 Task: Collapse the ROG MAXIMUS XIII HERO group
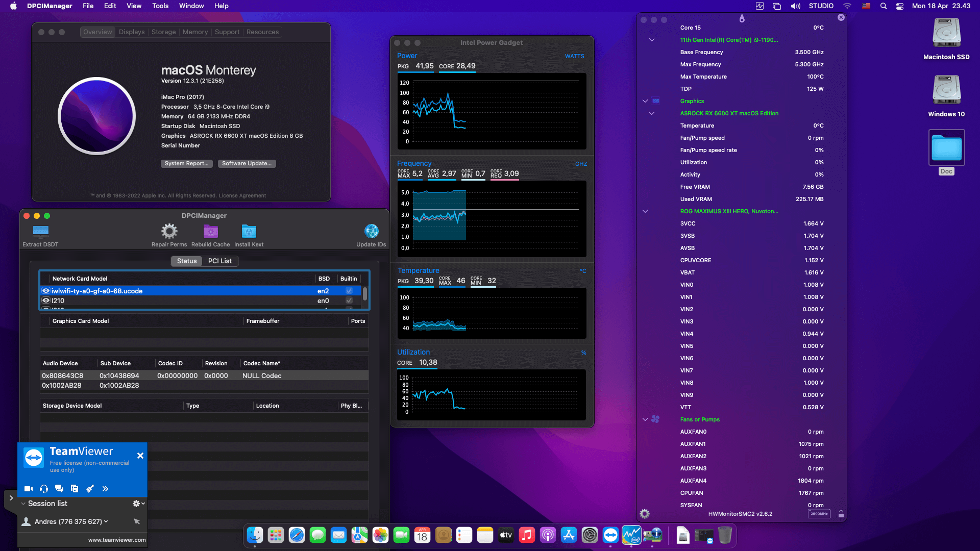[x=645, y=211]
